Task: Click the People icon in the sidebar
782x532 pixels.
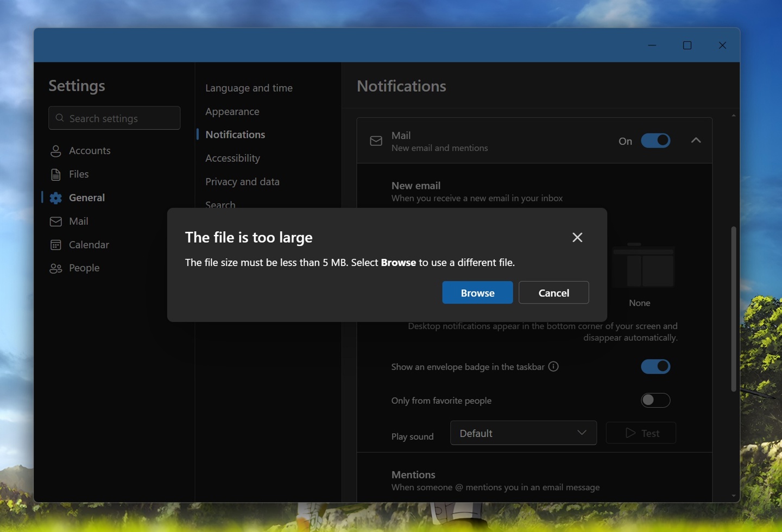Action: tap(56, 268)
